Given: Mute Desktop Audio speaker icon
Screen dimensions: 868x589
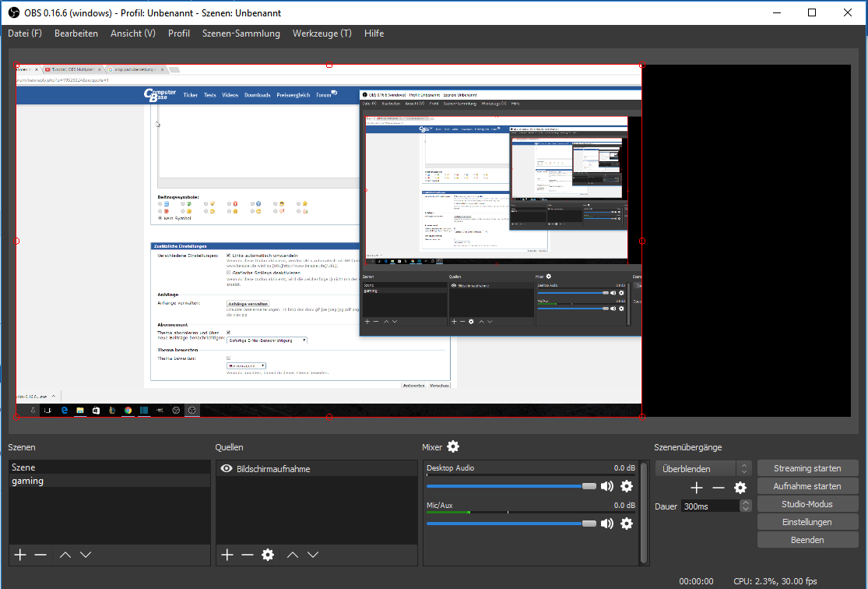Looking at the screenshot, I should point(607,486).
